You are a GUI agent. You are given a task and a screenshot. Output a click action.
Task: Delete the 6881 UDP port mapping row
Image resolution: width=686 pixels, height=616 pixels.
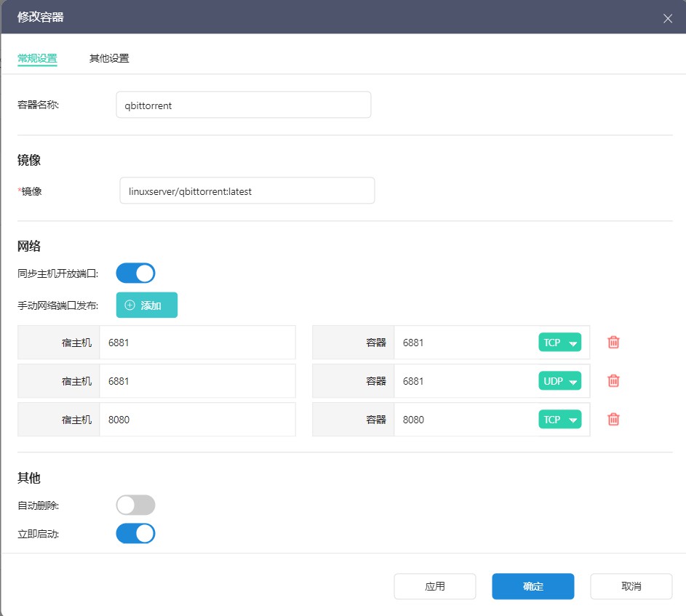click(613, 381)
